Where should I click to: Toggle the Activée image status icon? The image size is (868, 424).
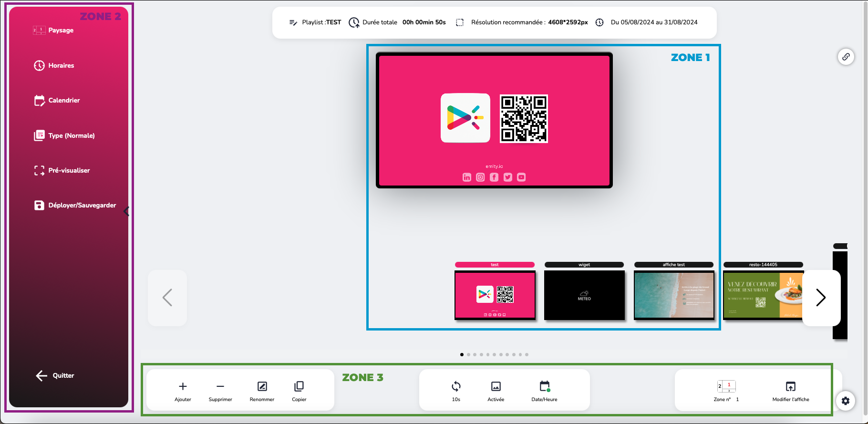(496, 386)
